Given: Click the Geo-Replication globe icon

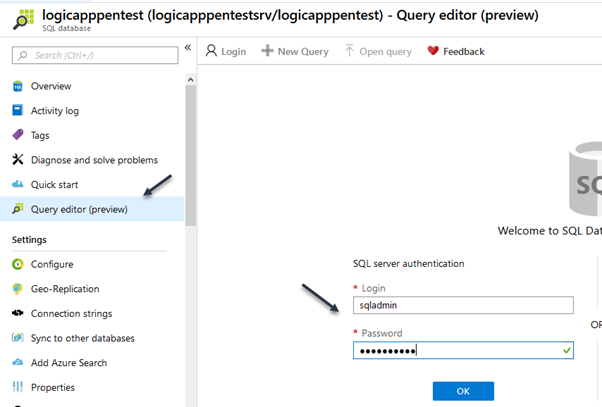Looking at the screenshot, I should tap(18, 289).
